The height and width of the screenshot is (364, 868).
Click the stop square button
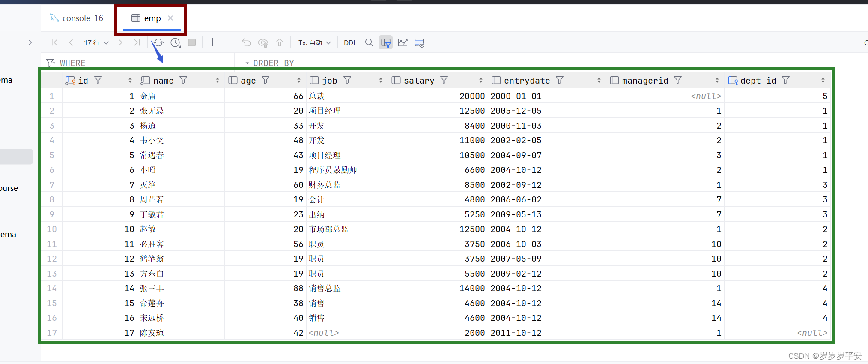point(192,42)
